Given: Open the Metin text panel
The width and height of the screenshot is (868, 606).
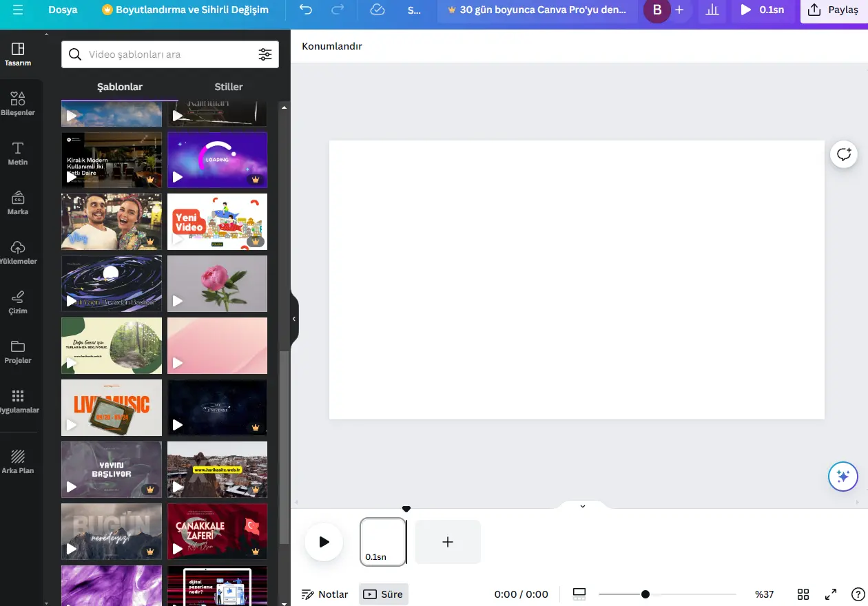Looking at the screenshot, I should click(x=18, y=153).
